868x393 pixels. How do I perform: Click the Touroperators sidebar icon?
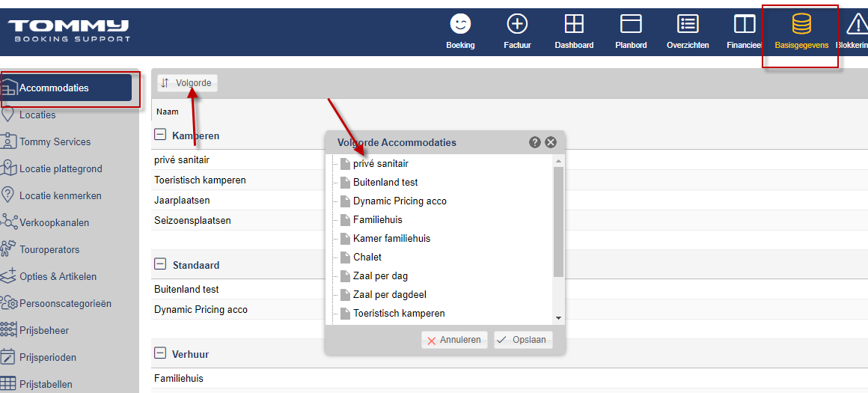coord(8,249)
